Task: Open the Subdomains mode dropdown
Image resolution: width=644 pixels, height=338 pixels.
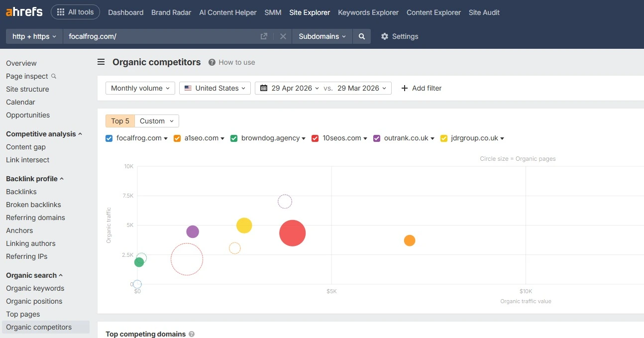Action: [x=322, y=36]
